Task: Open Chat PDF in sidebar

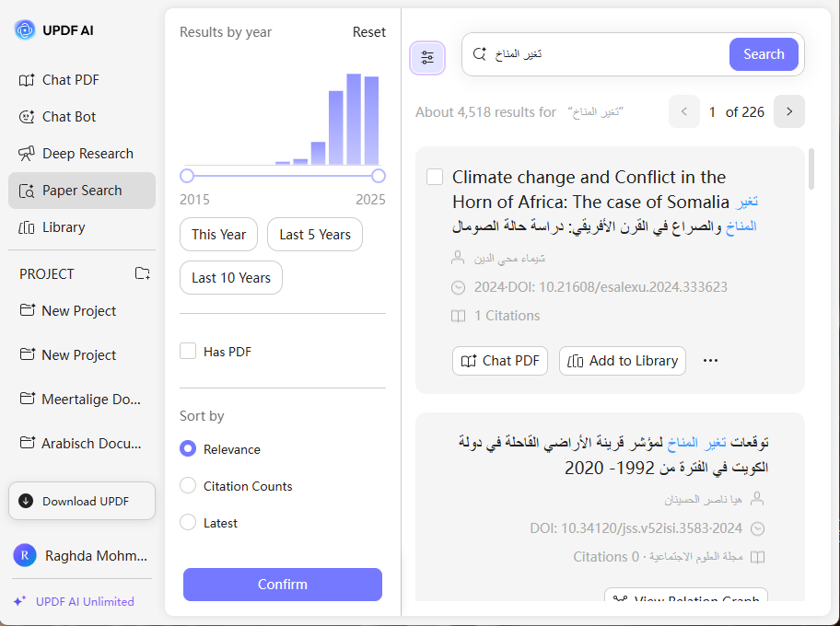Action: coord(70,80)
